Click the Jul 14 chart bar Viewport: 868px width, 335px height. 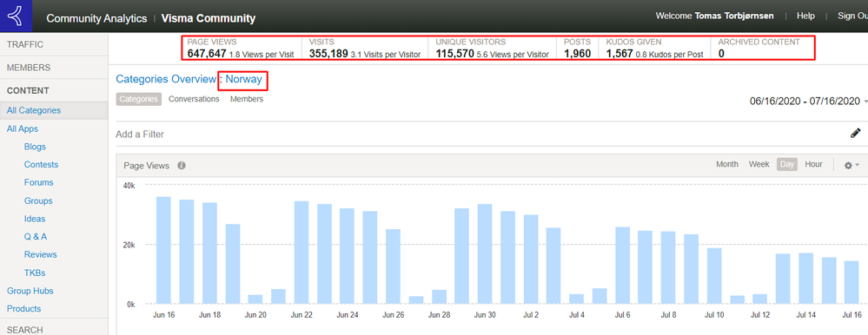(806, 279)
